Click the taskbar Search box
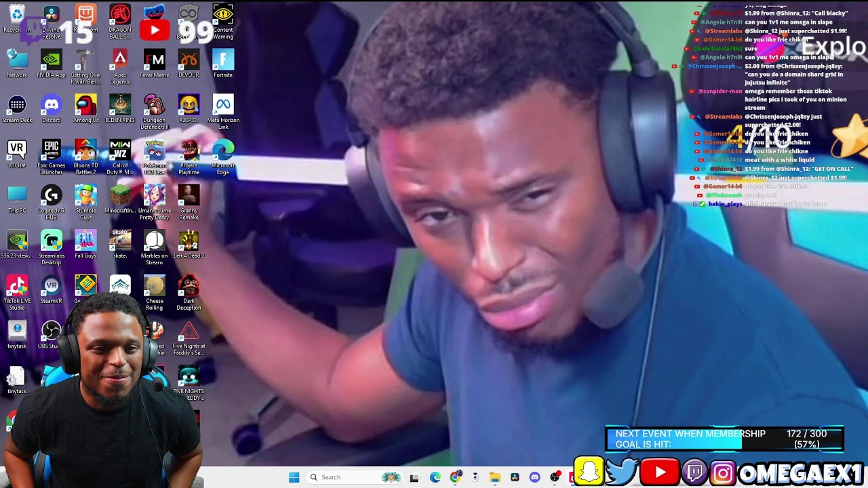Screen dimensions: 868x488 click(355, 477)
